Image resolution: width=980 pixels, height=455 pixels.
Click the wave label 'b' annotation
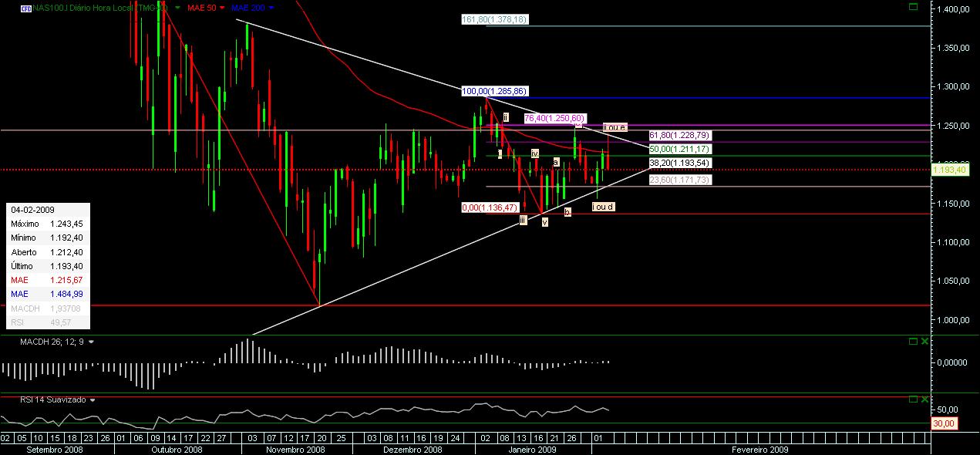[x=567, y=211]
